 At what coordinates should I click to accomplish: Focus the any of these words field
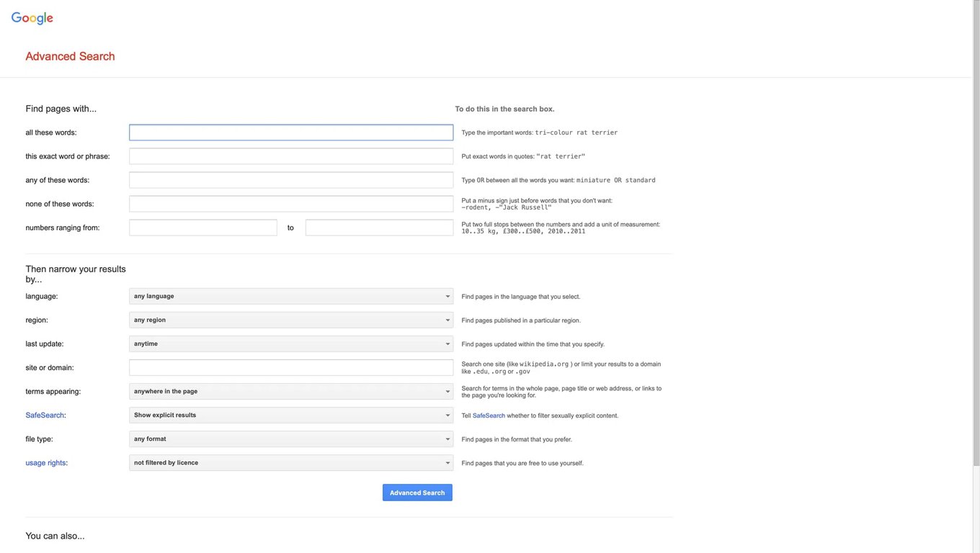pos(291,180)
